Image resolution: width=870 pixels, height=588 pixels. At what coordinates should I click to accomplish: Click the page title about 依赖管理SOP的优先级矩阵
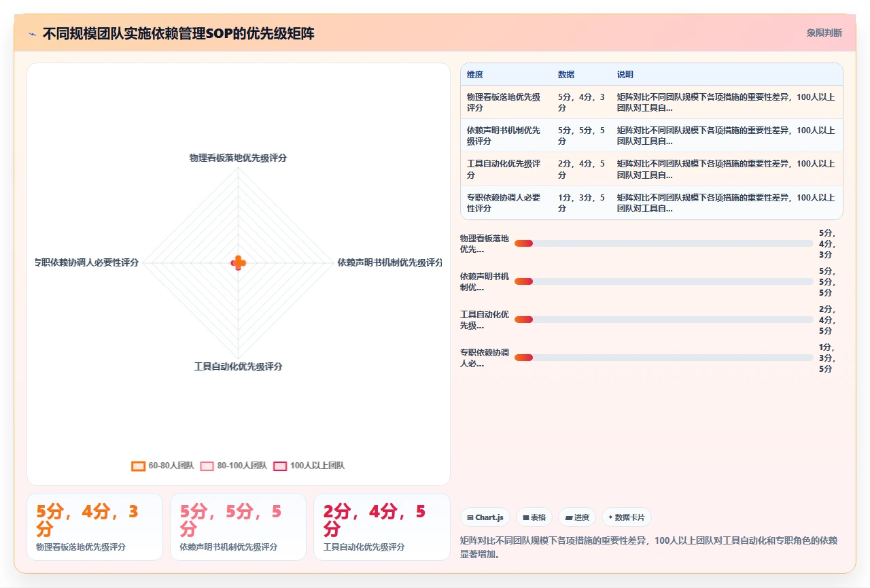179,33
